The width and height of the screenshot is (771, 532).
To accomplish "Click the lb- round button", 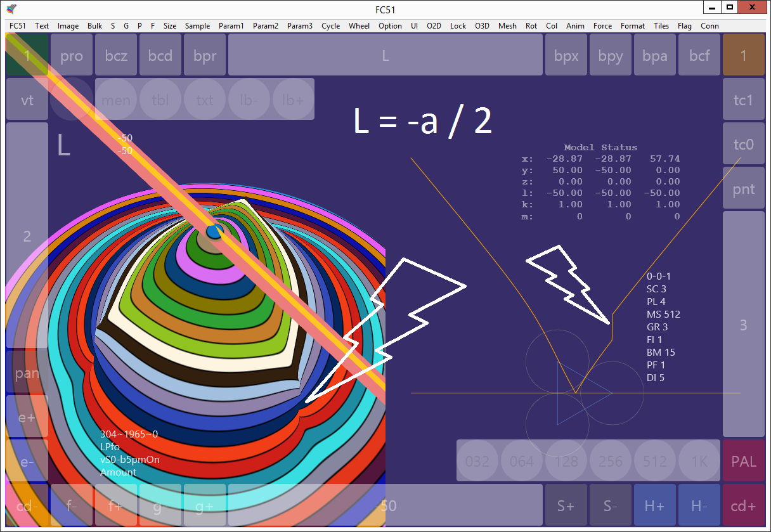I will (x=249, y=100).
